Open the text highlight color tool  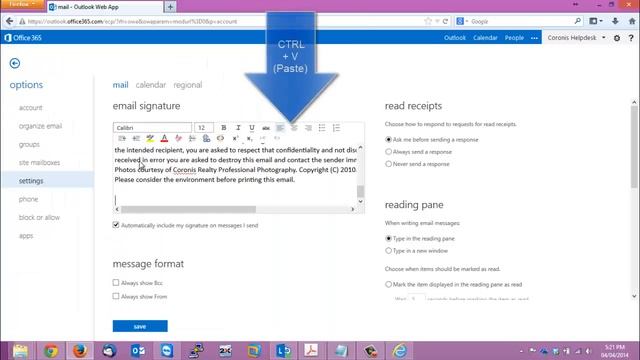point(150,138)
